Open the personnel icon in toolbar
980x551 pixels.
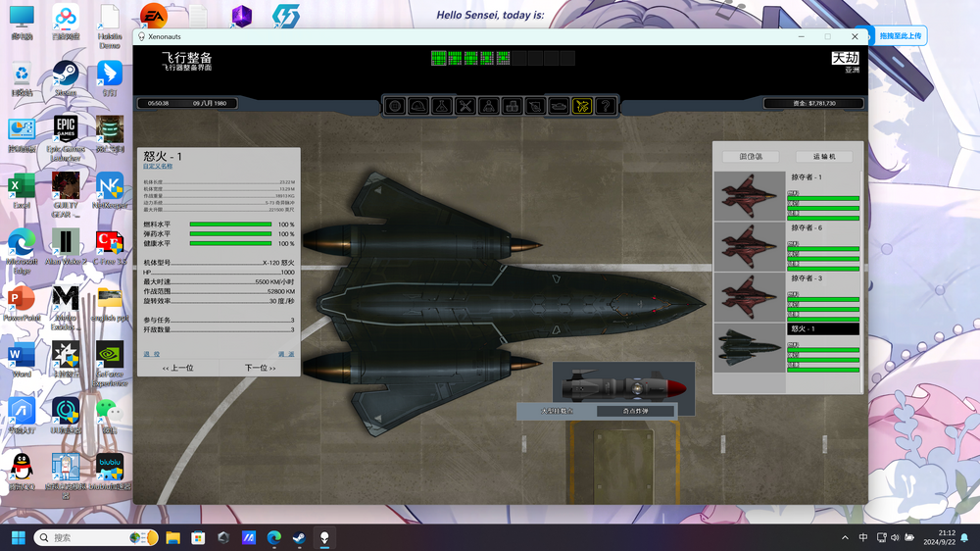point(488,106)
